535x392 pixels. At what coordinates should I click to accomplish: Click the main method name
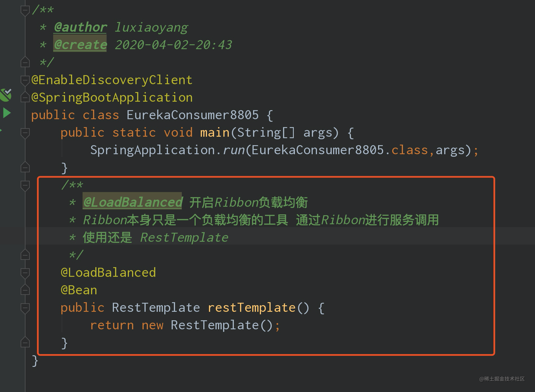click(x=215, y=132)
